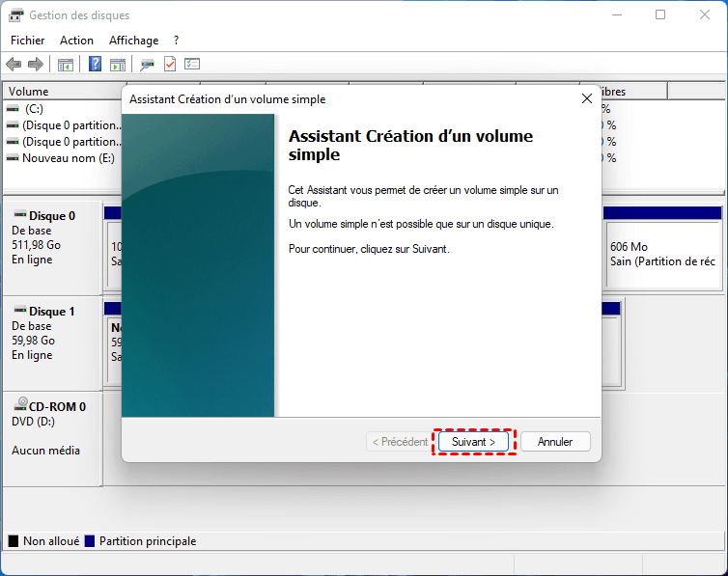Click the forward arrow toolbar icon
728x576 pixels.
click(x=36, y=64)
